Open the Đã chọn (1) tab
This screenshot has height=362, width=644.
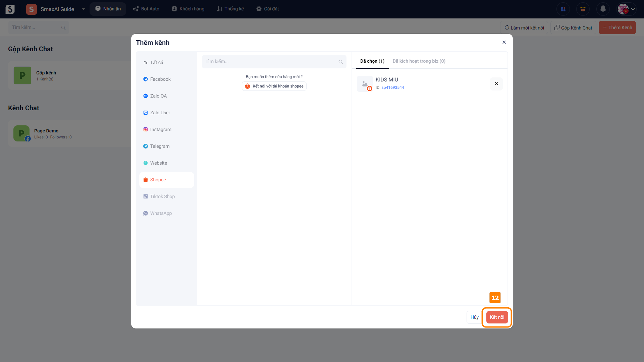372,61
